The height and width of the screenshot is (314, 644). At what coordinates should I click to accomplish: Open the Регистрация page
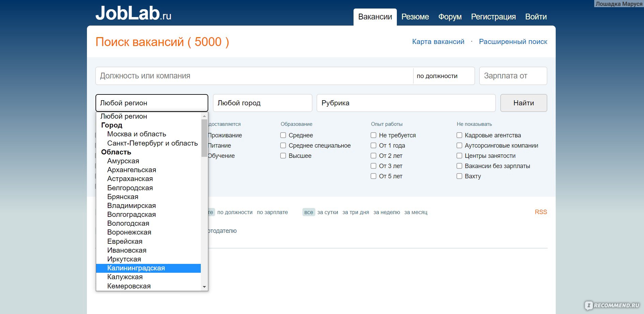click(493, 17)
